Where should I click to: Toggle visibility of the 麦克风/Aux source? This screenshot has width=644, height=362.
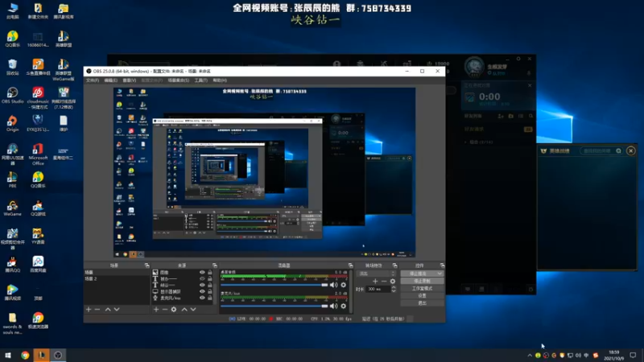[202, 298]
